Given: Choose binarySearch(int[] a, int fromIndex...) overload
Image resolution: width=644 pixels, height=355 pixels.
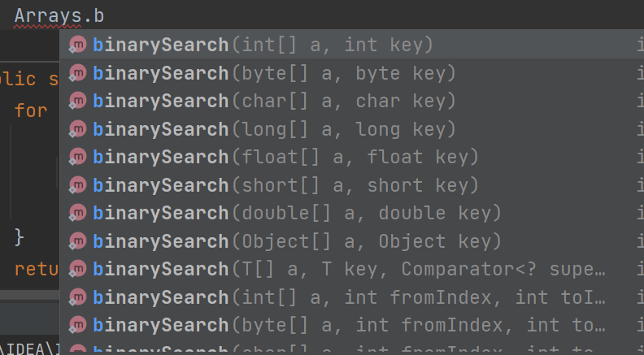Looking at the screenshot, I should pyautogui.click(x=352, y=297).
